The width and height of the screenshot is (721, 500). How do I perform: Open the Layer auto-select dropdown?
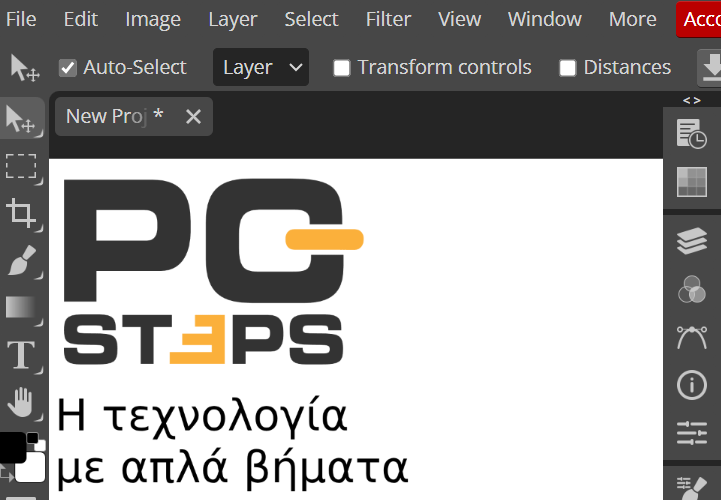(x=261, y=67)
